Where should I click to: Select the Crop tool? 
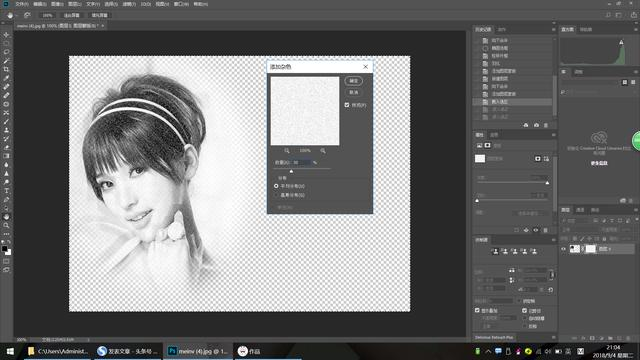[x=6, y=69]
